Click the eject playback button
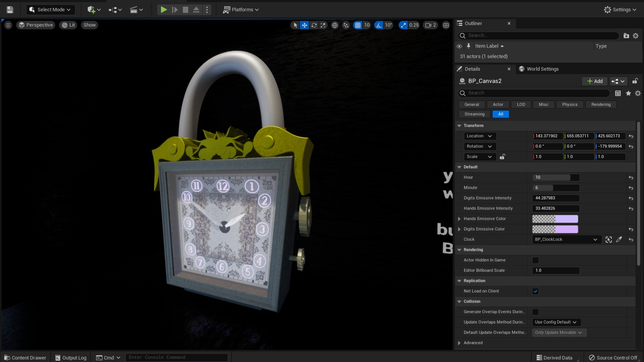 [196, 10]
